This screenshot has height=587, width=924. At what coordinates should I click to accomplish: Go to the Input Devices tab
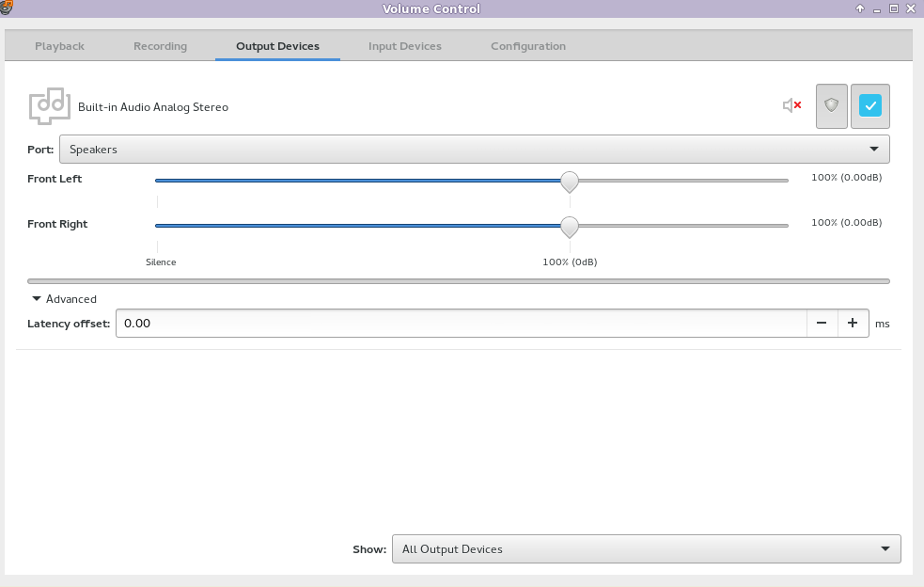[x=404, y=46]
